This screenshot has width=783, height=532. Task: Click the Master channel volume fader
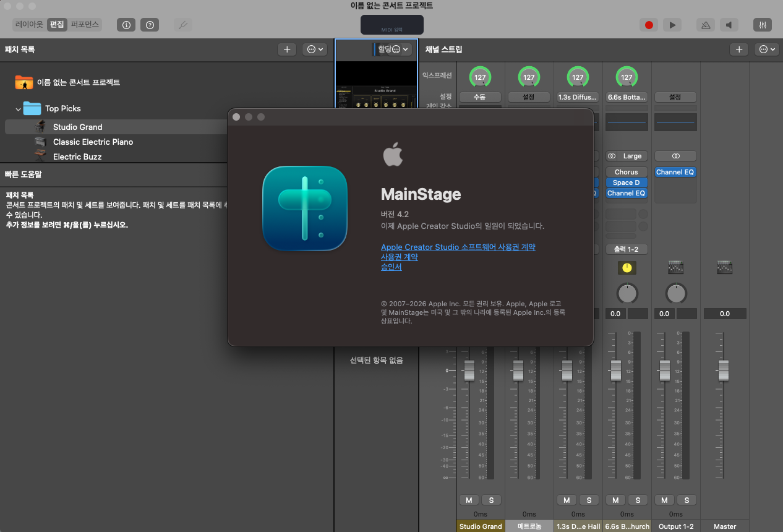(x=723, y=371)
